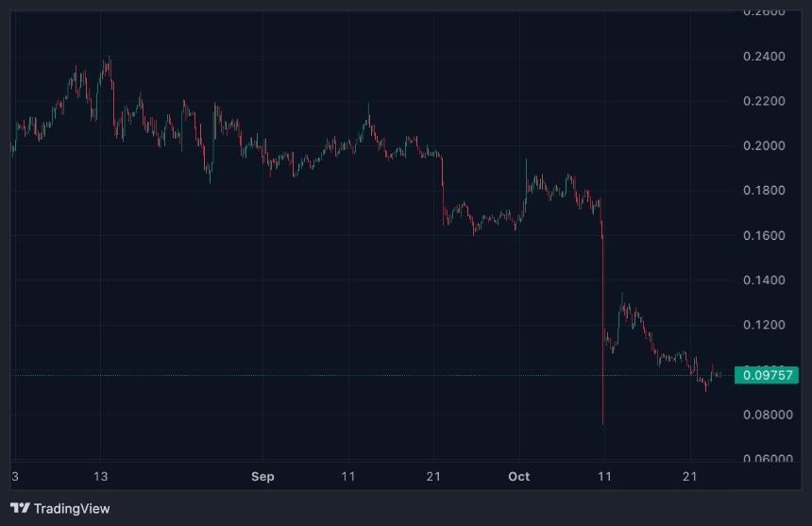Click the 3 date label on time axis
The width and height of the screenshot is (812, 526).
point(15,476)
